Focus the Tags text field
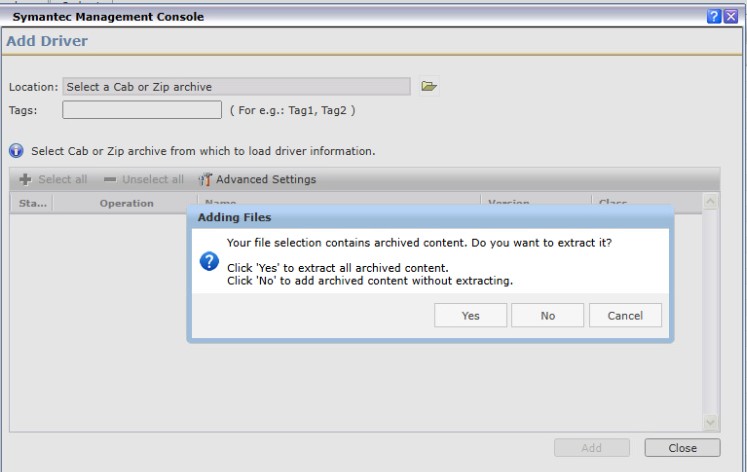Viewport: 747px width, 472px height. point(142,110)
